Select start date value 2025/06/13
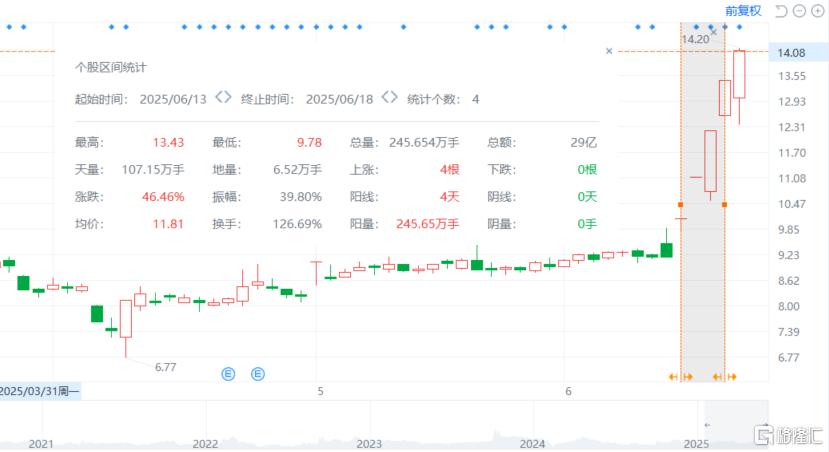 click(173, 99)
